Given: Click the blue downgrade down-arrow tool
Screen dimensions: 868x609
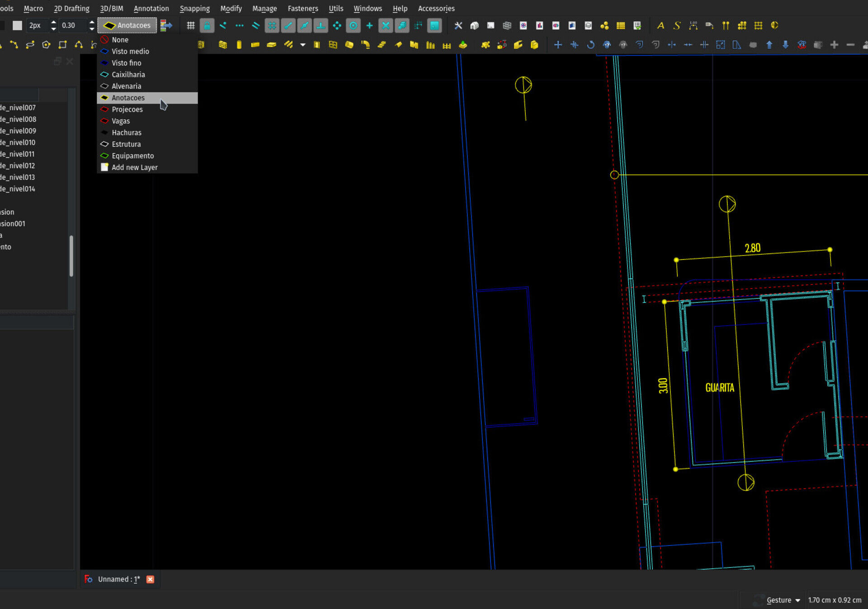Looking at the screenshot, I should click(786, 45).
